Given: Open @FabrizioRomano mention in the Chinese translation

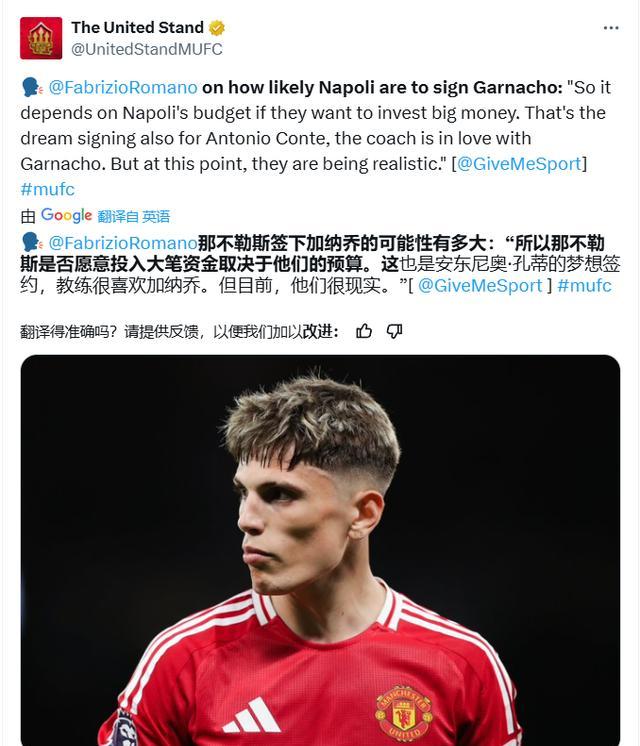Looking at the screenshot, I should click(x=123, y=243).
